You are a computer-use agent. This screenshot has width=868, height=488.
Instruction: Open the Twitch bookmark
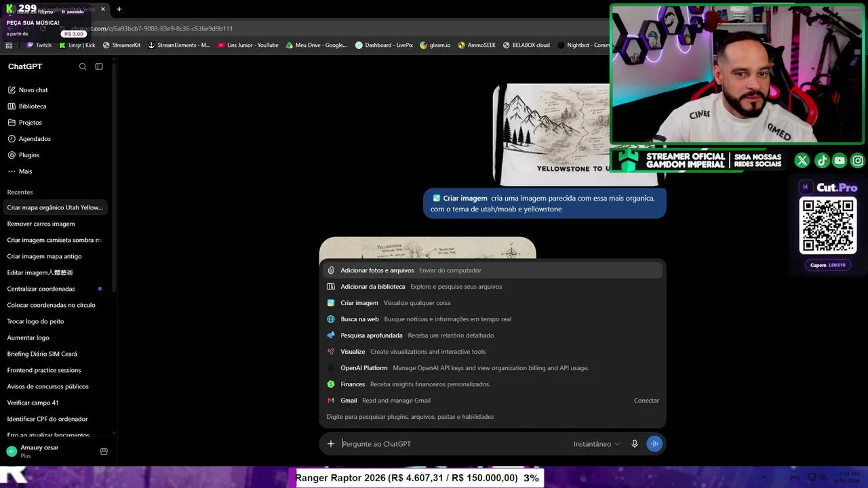[39, 45]
